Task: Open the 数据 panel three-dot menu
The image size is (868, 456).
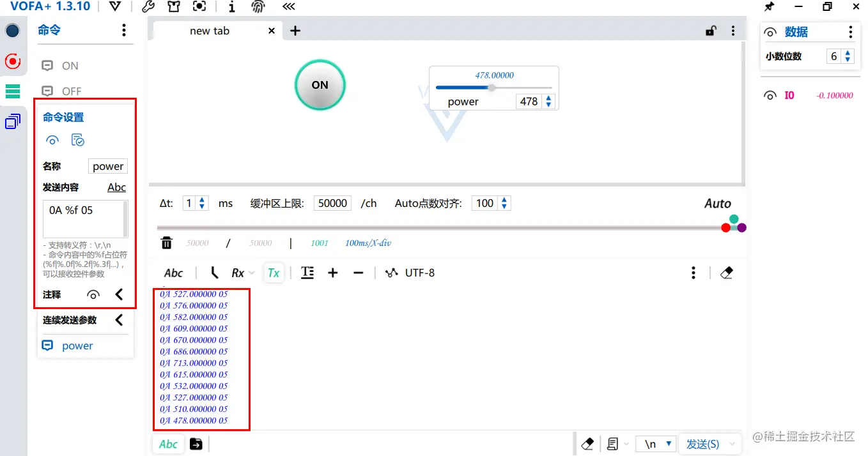Action: pos(850,32)
